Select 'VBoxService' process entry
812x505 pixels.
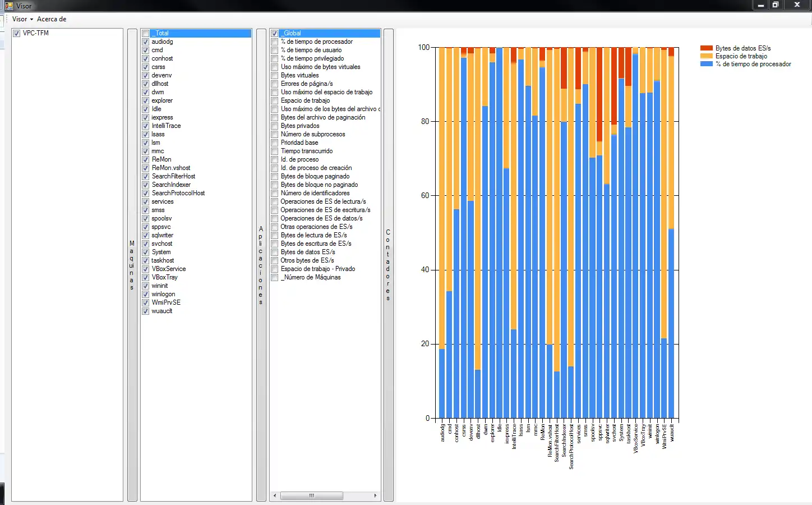(x=169, y=269)
